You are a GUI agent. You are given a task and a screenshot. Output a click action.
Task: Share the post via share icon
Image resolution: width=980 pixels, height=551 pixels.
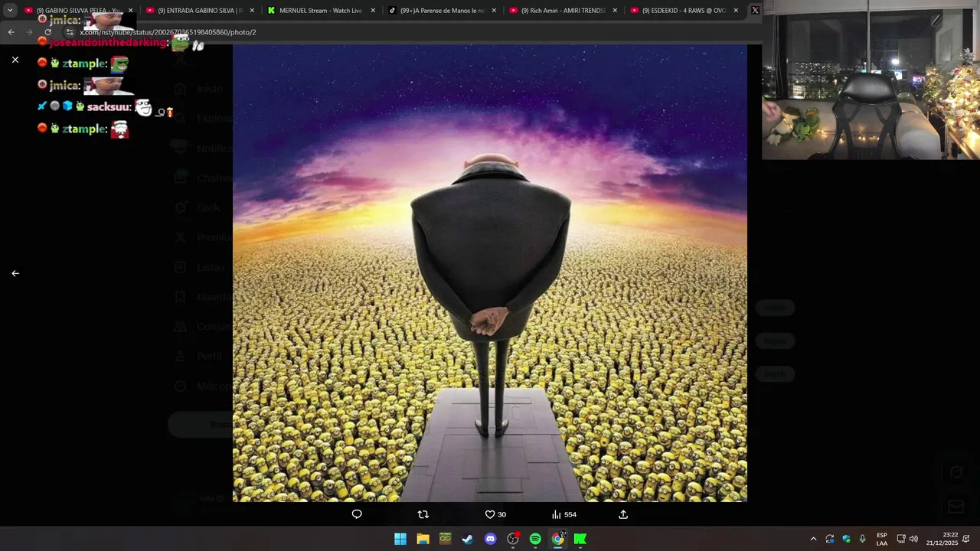coord(623,514)
